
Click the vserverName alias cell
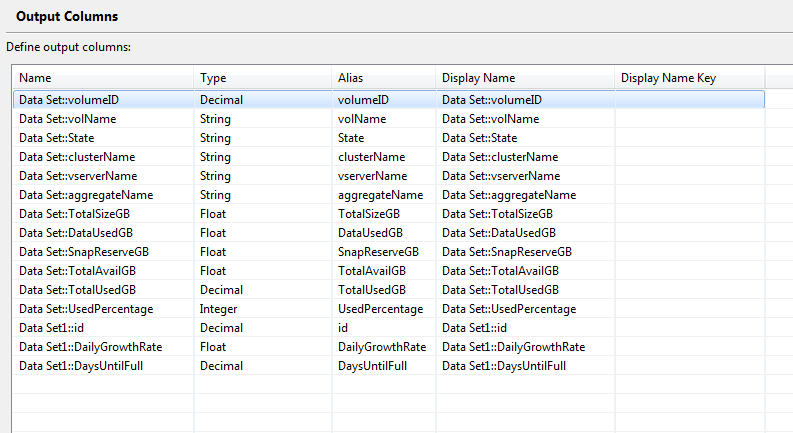coord(384,176)
